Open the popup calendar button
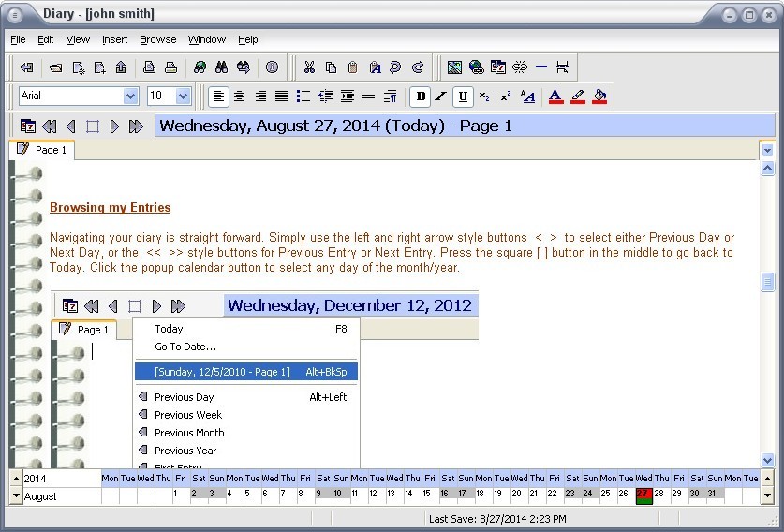This screenshot has width=784, height=532. click(x=28, y=126)
